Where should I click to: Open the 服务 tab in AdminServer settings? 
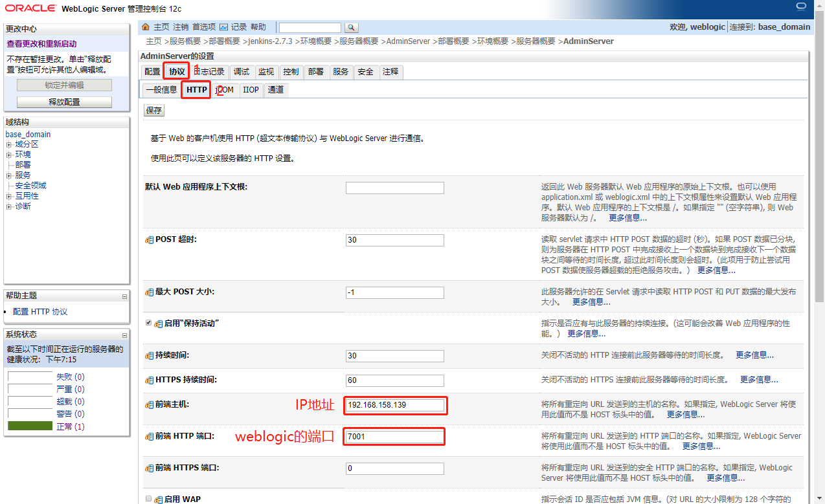coord(341,72)
